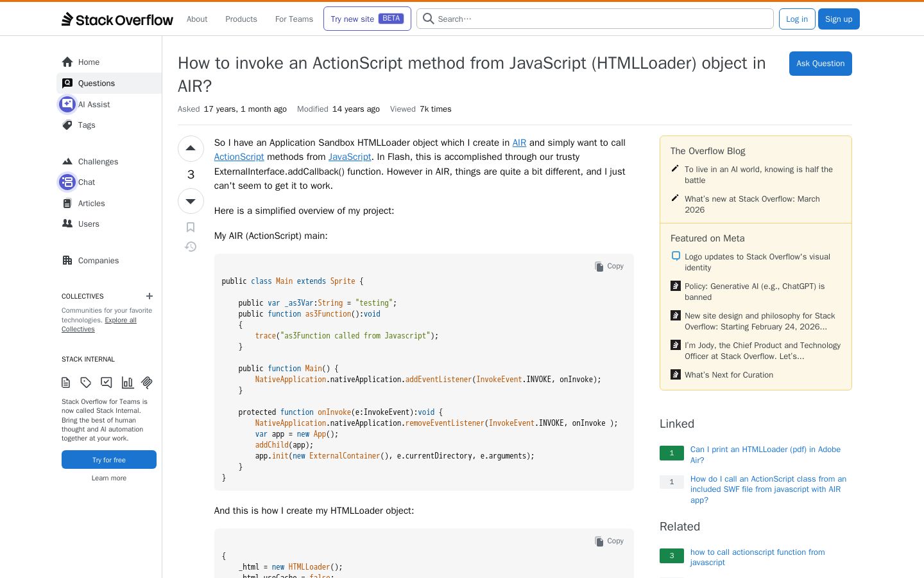This screenshot has height=578, width=924.
Task: Click Modified 14 years ago
Action: click(x=338, y=109)
